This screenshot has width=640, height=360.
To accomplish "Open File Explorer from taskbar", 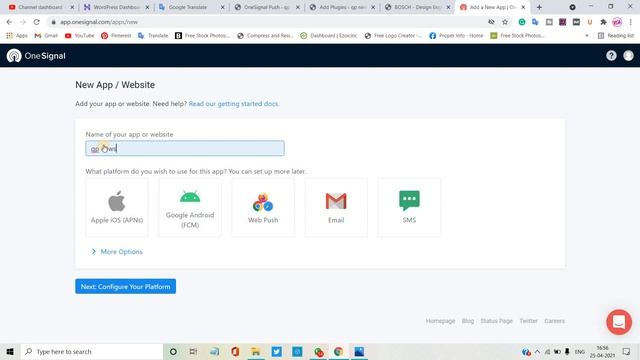I will (x=256, y=351).
